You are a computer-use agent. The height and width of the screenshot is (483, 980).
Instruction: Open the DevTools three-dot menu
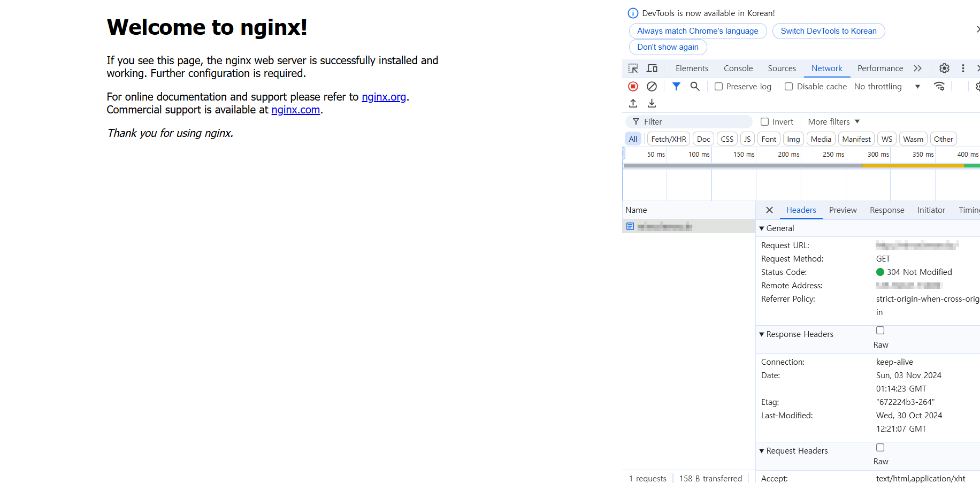pyautogui.click(x=963, y=68)
